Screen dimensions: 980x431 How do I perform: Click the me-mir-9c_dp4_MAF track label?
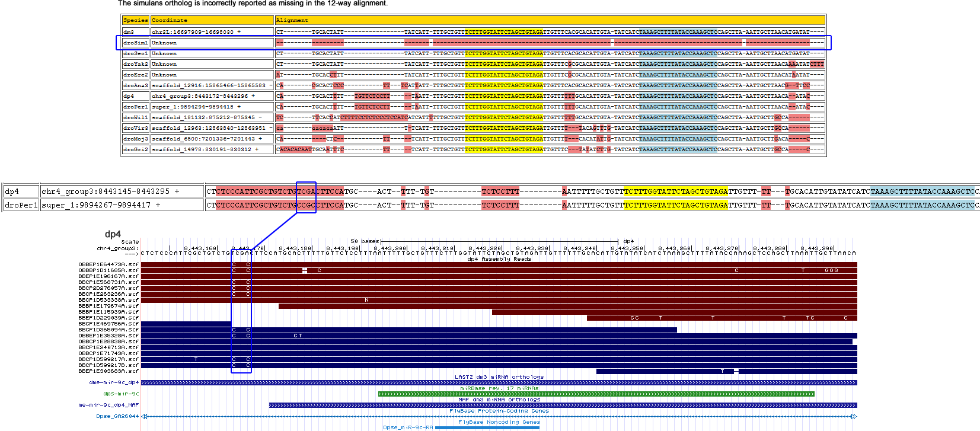coord(108,405)
